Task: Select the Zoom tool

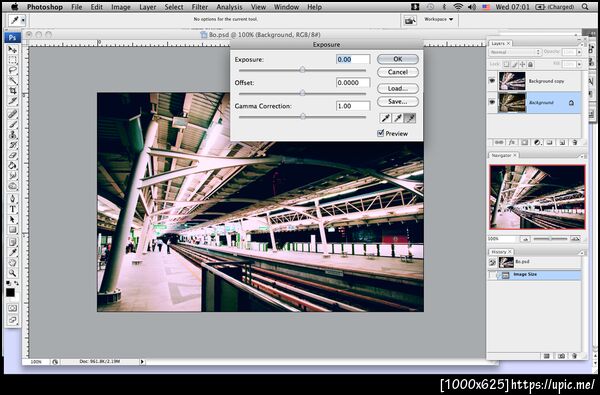Action: [x=13, y=273]
